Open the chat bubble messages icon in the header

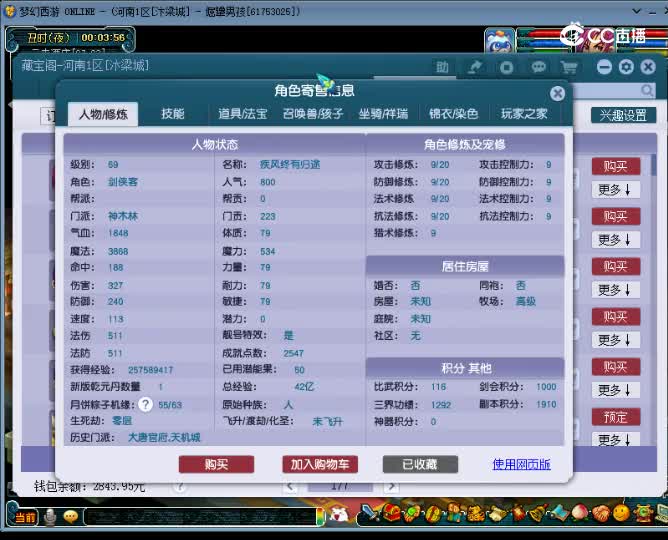pyautogui.click(x=538, y=67)
